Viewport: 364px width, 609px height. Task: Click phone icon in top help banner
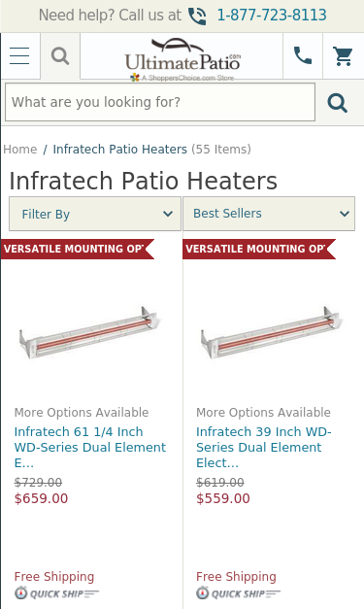(197, 16)
